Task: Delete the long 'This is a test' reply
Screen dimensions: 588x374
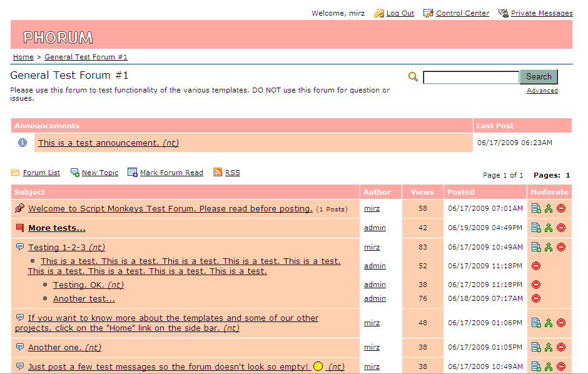Action: tap(536, 266)
